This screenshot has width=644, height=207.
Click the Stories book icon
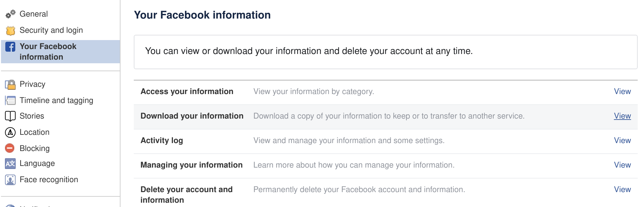tap(10, 116)
